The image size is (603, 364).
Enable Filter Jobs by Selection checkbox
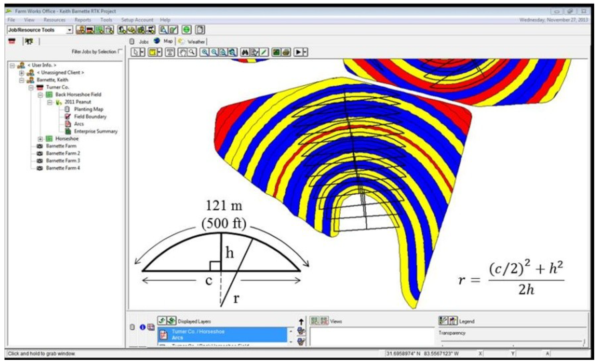click(120, 51)
